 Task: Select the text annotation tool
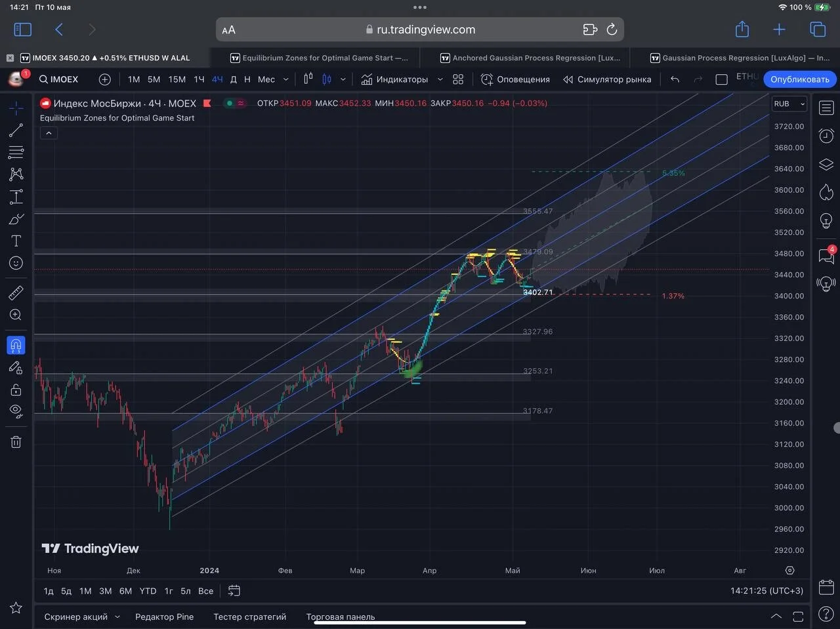click(x=16, y=241)
